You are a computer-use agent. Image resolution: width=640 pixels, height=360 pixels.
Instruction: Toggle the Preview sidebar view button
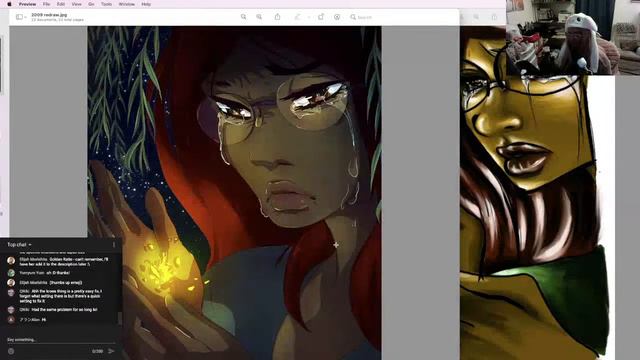(19, 17)
